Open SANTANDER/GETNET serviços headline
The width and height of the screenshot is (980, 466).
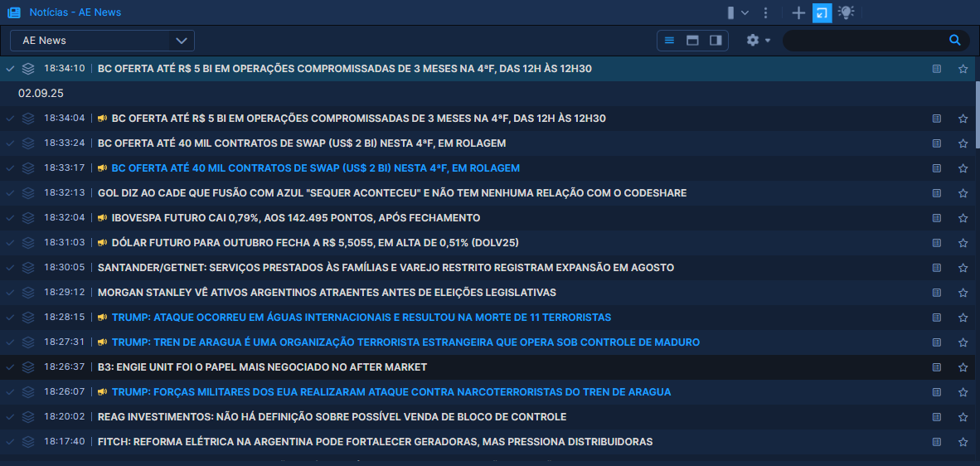386,267
